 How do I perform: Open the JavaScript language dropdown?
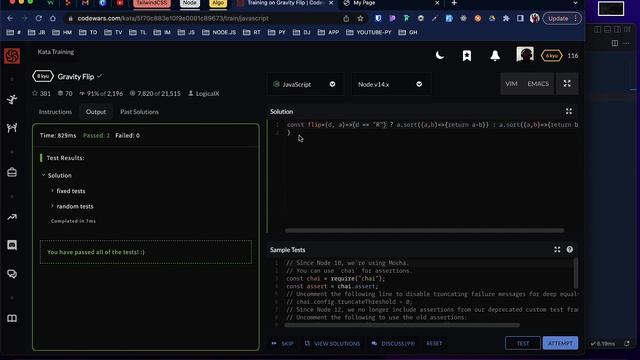[305, 84]
